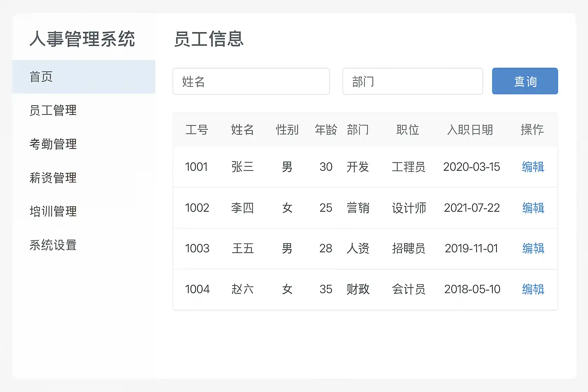Screen dimensions: 588x392
Task: Click the 操作 column header
Action: pyautogui.click(x=532, y=130)
